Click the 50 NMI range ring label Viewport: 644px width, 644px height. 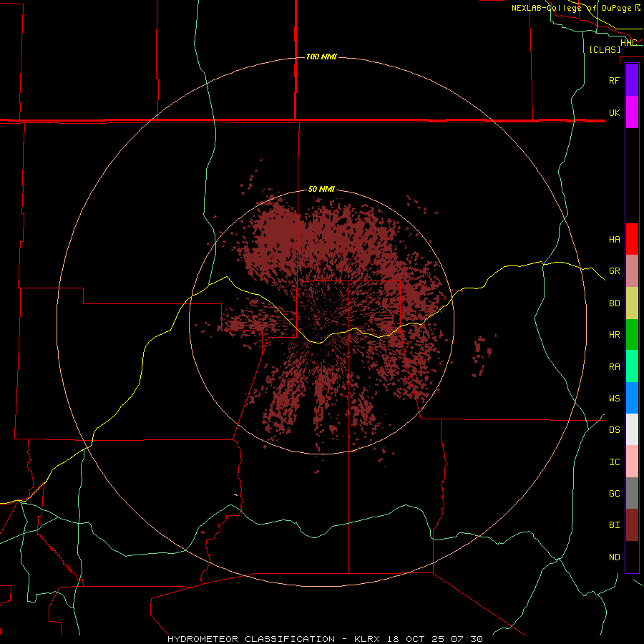[x=321, y=189]
